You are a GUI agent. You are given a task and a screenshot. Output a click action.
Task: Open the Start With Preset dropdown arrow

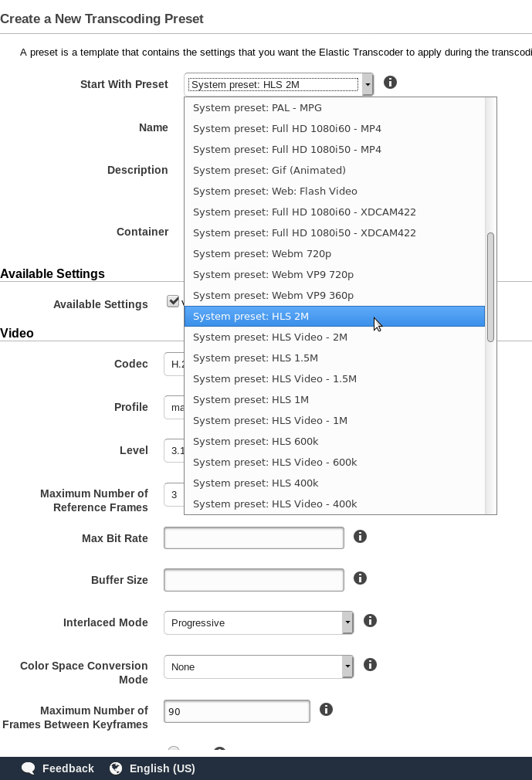tap(368, 85)
